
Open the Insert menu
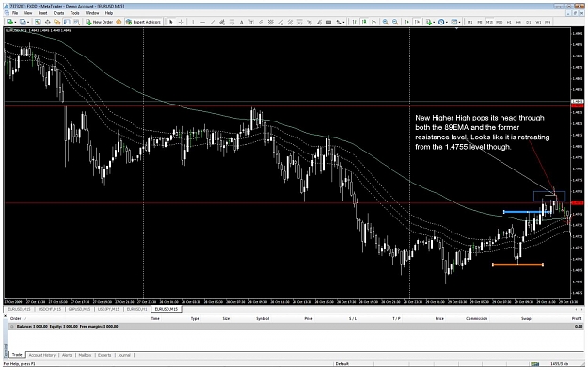pyautogui.click(x=42, y=13)
